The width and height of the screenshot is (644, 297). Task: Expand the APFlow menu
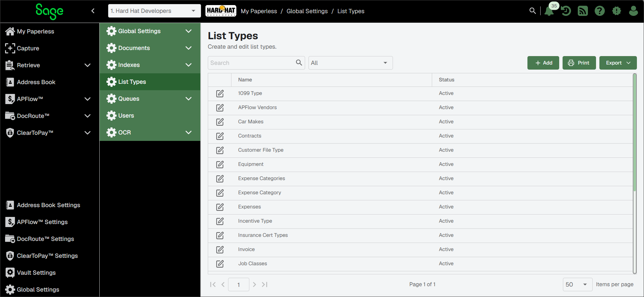point(88,99)
